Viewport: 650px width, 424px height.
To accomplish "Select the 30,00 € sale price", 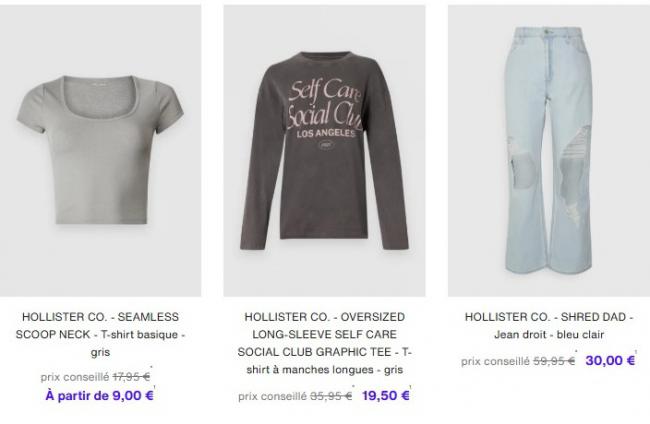I will click(x=610, y=361).
